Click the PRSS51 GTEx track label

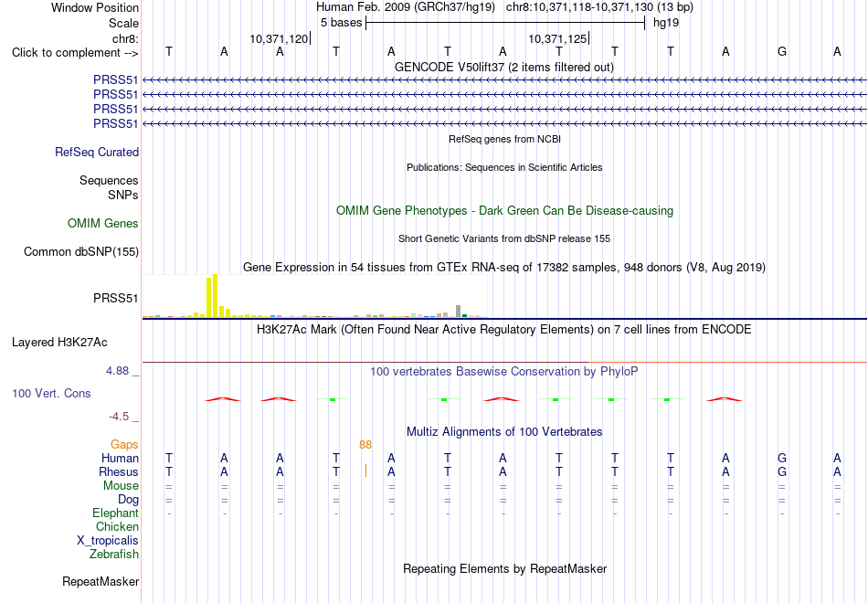116,299
